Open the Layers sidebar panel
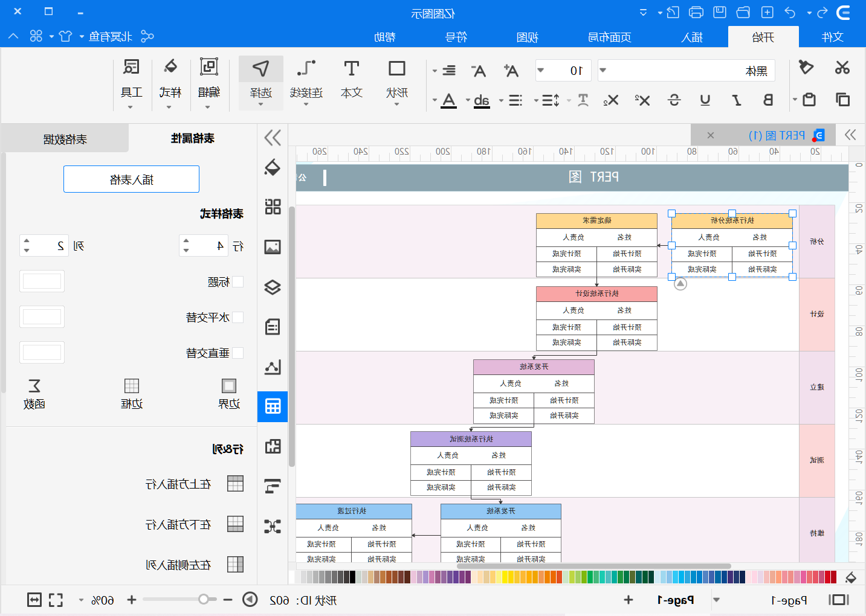 pyautogui.click(x=273, y=287)
